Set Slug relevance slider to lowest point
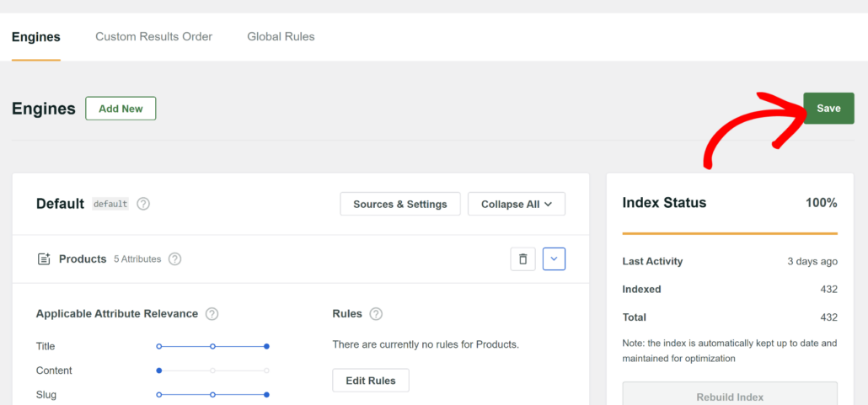The height and width of the screenshot is (405, 868). coord(159,395)
